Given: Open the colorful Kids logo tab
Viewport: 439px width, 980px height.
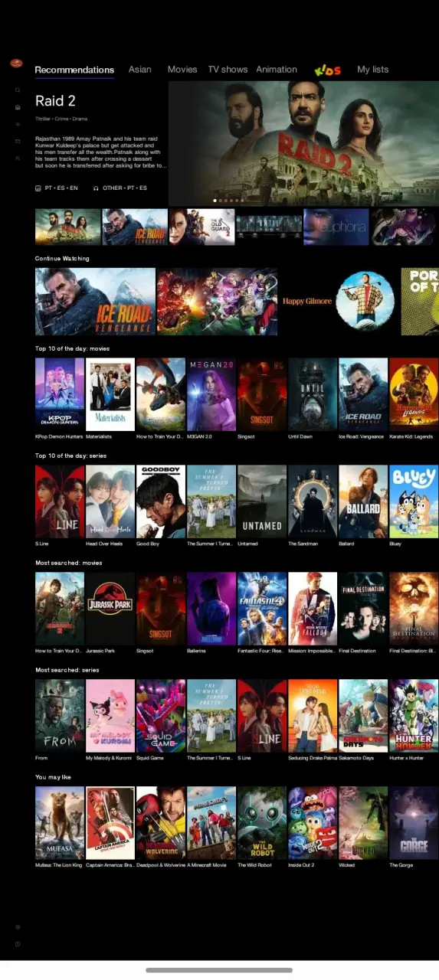Looking at the screenshot, I should click(327, 70).
